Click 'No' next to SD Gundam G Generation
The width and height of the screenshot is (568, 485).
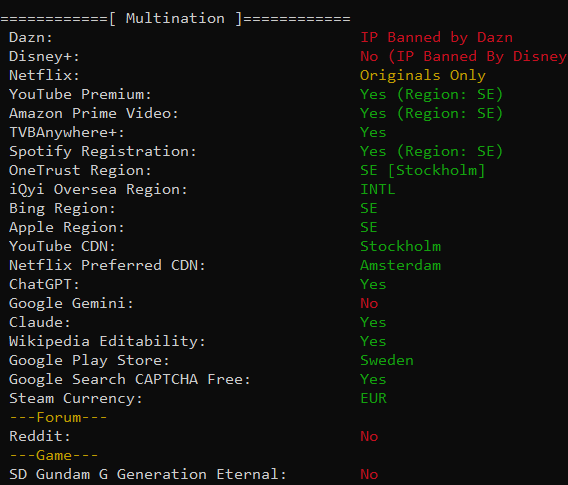369,474
